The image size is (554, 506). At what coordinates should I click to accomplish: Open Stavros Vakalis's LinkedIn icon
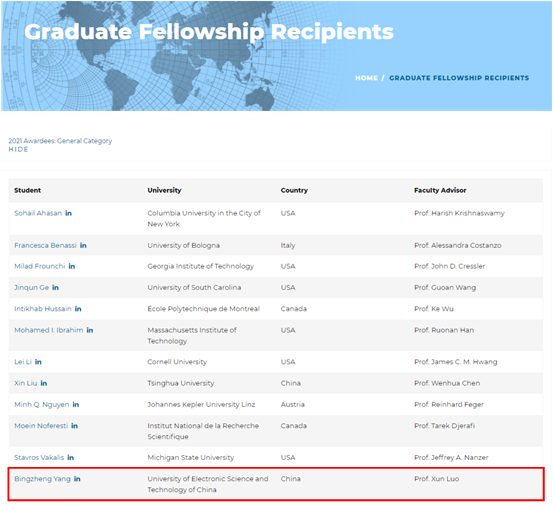[71, 458]
